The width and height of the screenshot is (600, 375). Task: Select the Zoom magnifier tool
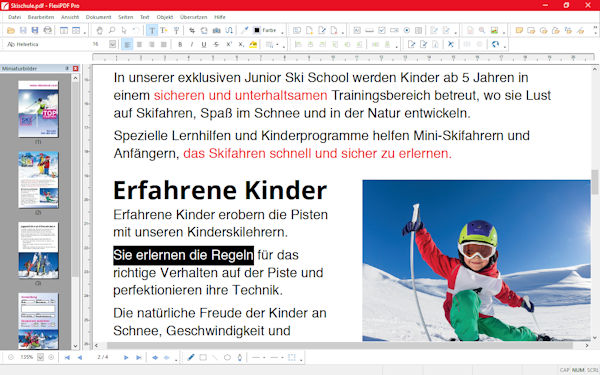pyautogui.click(x=112, y=30)
